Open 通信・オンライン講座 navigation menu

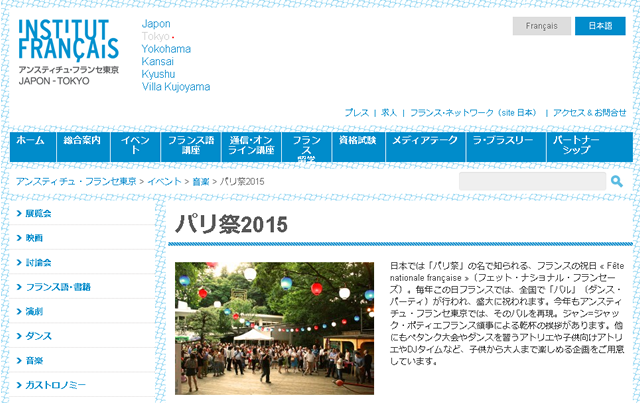point(251,147)
